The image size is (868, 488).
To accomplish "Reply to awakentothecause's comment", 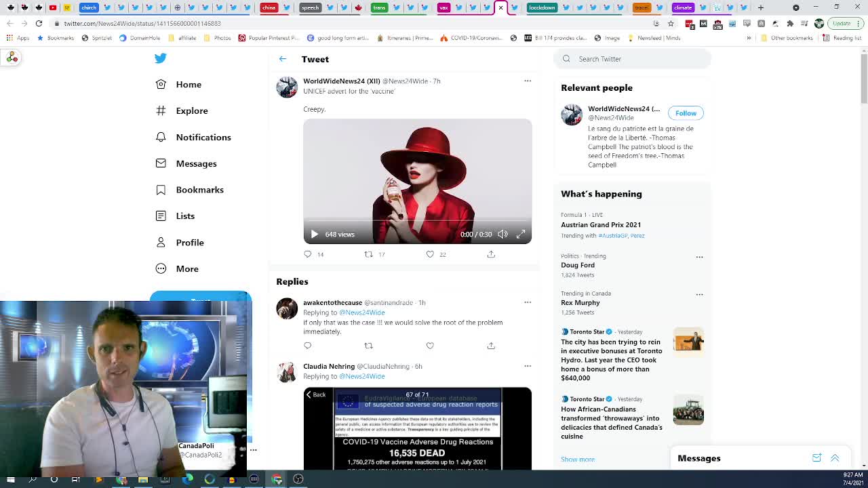I will 308,346.
